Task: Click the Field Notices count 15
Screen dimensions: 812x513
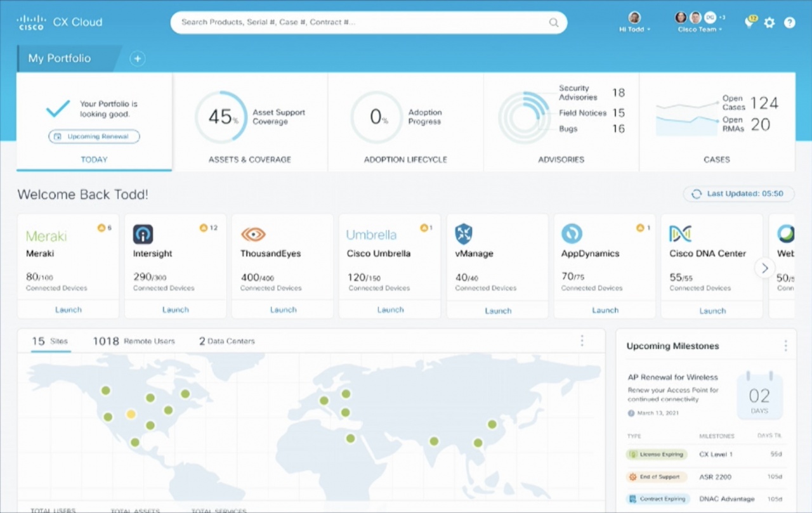Action: (x=619, y=113)
